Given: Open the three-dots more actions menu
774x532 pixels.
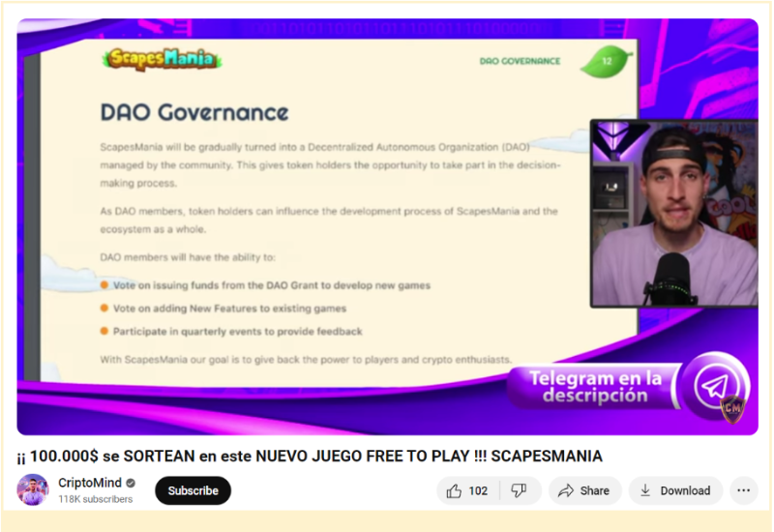Looking at the screenshot, I should point(743,490).
